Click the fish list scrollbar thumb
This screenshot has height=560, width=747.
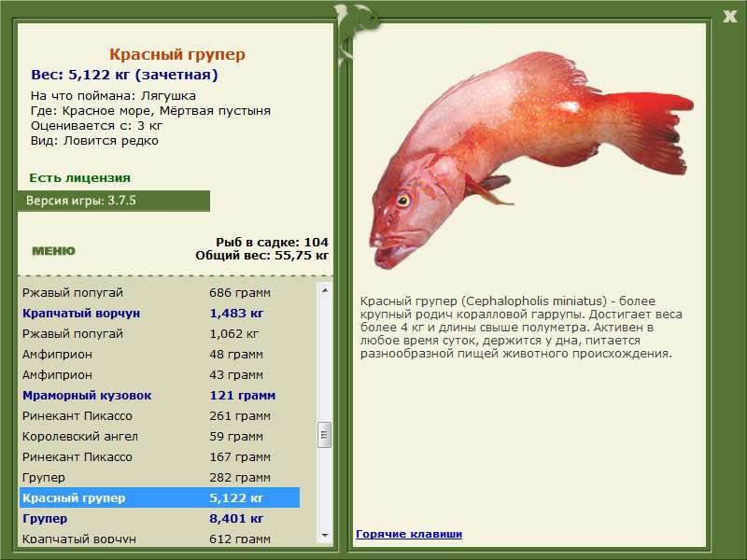[x=325, y=434]
